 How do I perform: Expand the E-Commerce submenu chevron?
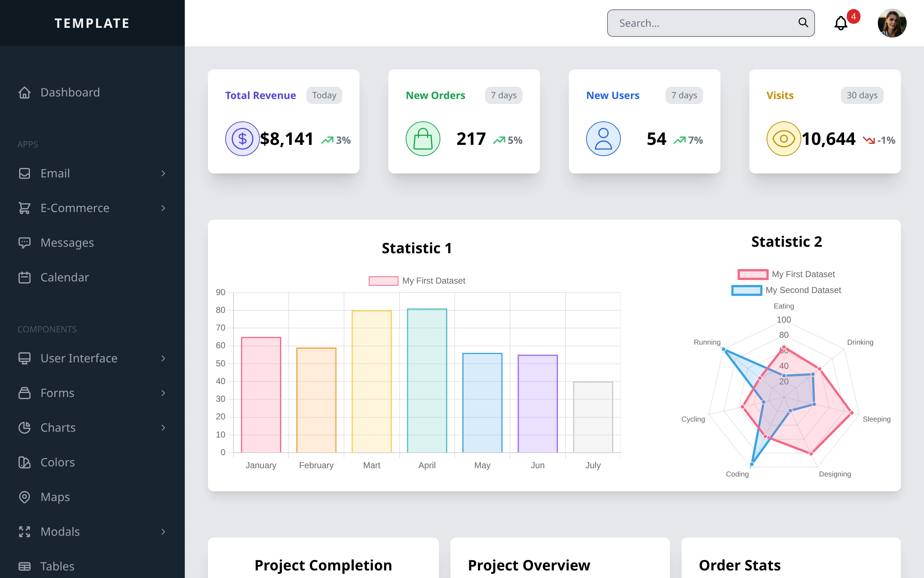click(164, 208)
